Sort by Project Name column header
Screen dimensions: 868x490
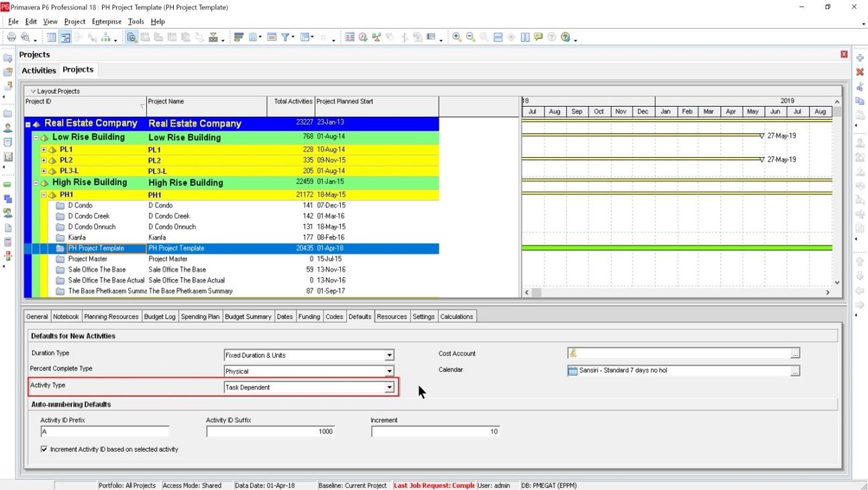click(207, 106)
